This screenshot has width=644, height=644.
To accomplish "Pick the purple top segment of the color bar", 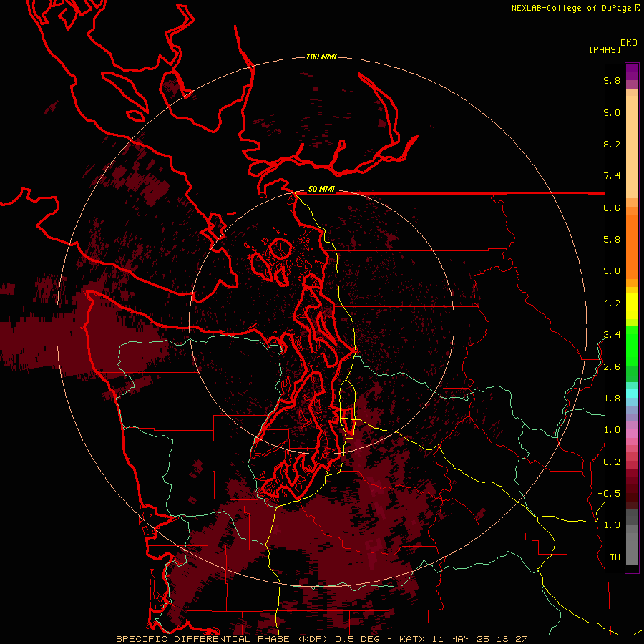I will [x=632, y=72].
